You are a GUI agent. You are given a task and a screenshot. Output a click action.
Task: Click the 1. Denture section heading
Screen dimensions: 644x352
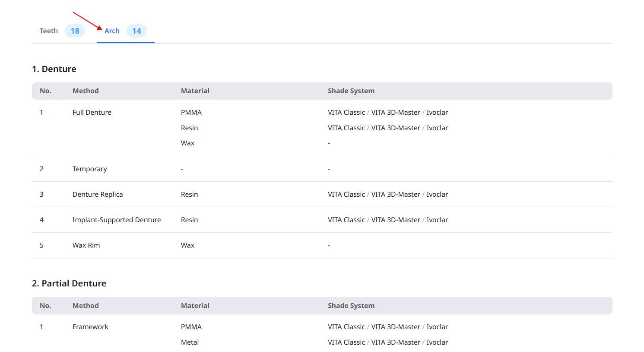pos(54,69)
